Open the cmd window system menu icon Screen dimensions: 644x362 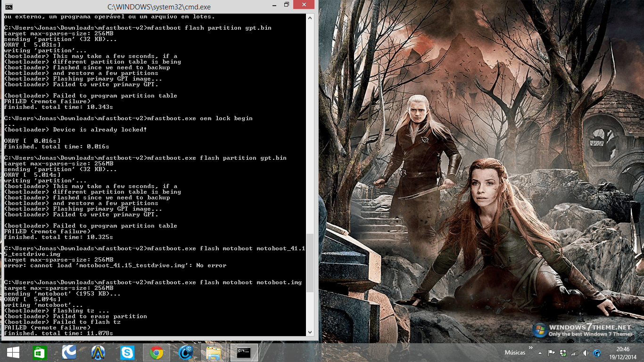pyautogui.click(x=8, y=7)
